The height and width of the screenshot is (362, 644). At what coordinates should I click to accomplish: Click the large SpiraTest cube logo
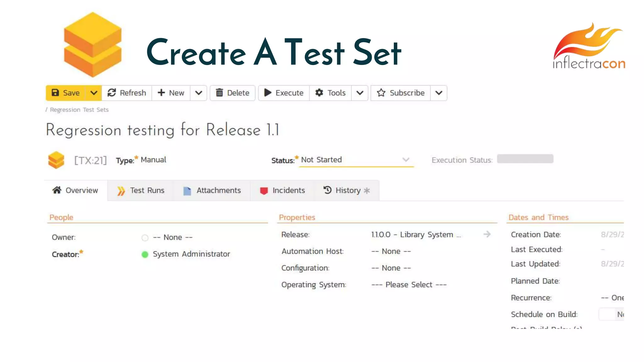[x=92, y=45]
